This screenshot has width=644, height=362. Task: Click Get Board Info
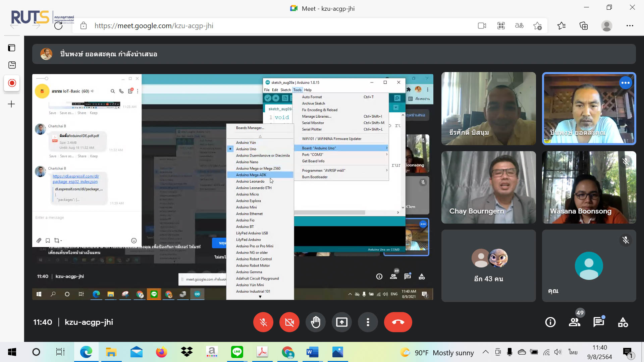pyautogui.click(x=341, y=161)
